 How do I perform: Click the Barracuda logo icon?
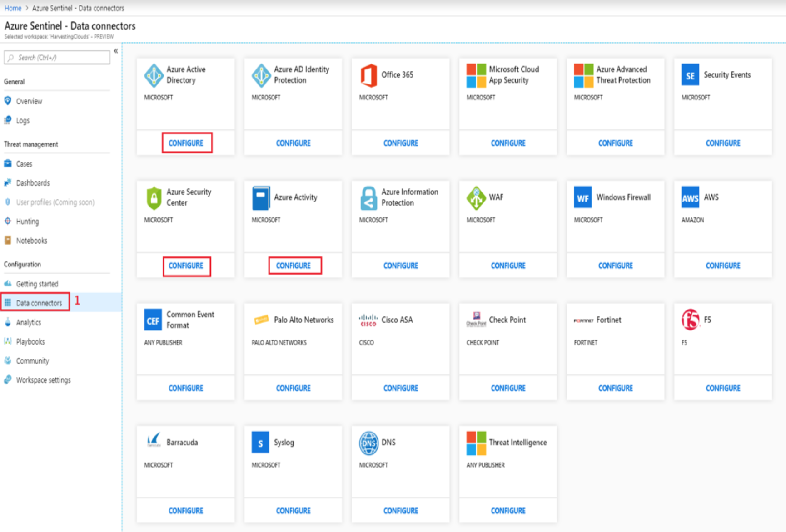point(154,440)
